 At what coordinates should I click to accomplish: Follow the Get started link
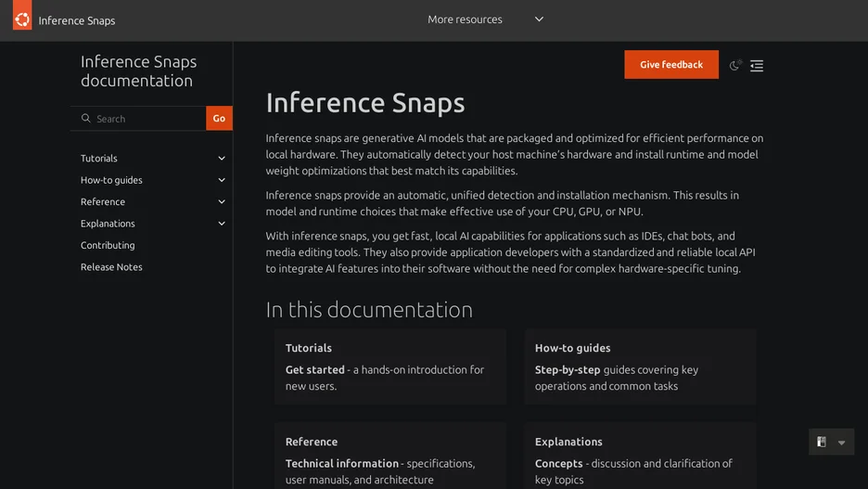tap(315, 370)
